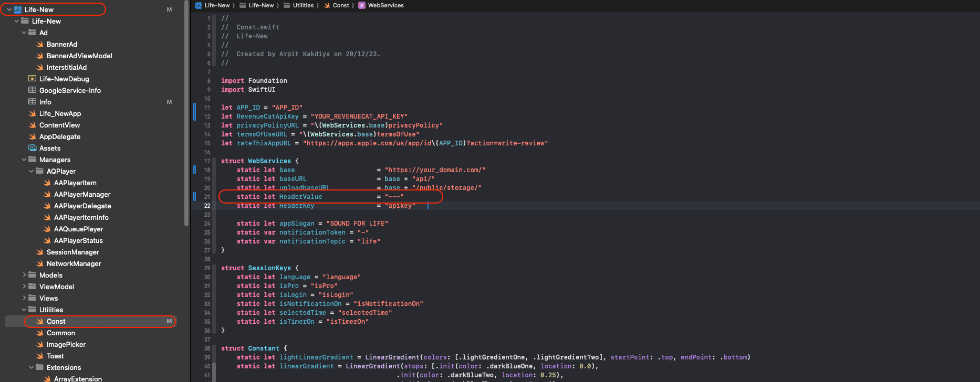Click the HeaderValue constant name
This screenshot has height=382, width=980.
(x=300, y=197)
